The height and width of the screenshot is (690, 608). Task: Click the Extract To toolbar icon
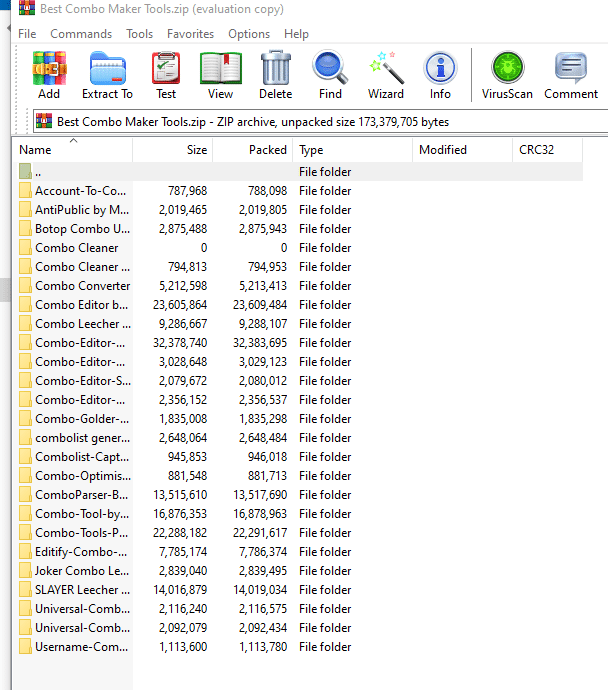click(x=107, y=75)
